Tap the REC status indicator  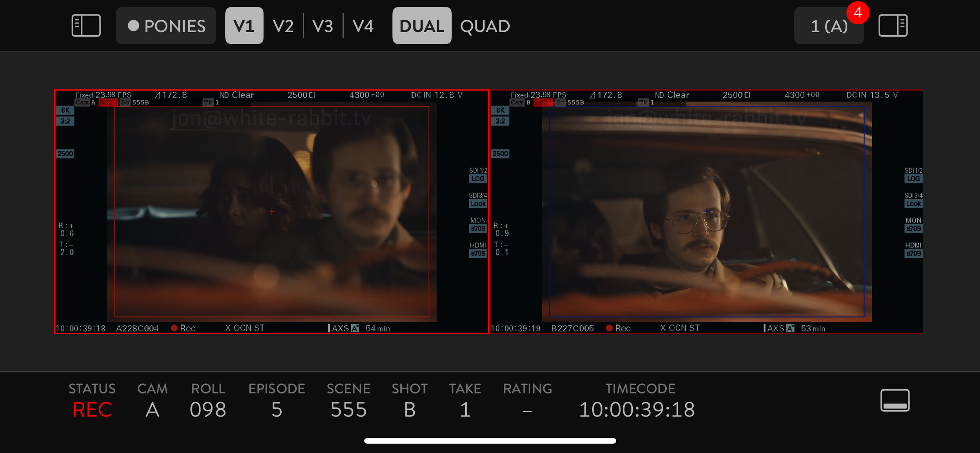(92, 409)
